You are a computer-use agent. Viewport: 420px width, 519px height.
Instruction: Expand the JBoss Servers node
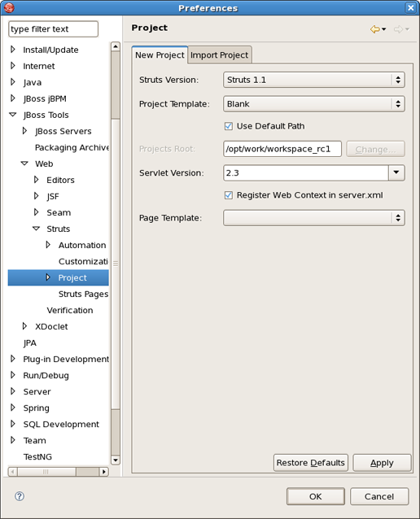(25, 131)
